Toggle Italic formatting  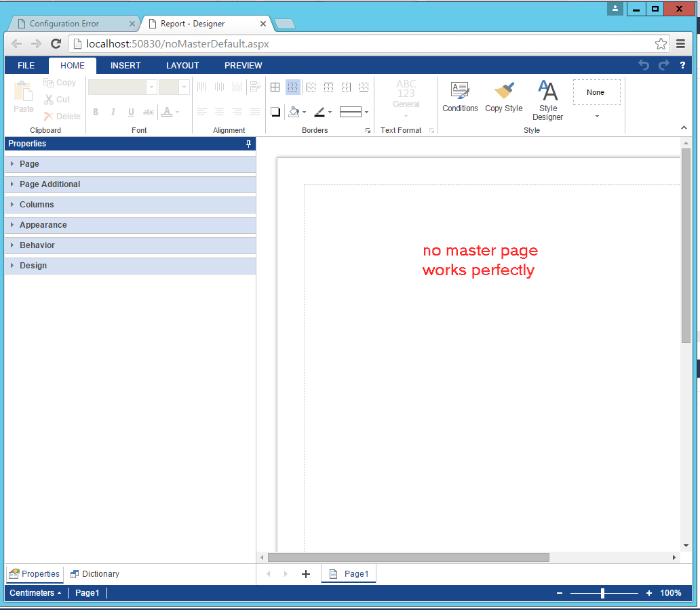[113, 112]
